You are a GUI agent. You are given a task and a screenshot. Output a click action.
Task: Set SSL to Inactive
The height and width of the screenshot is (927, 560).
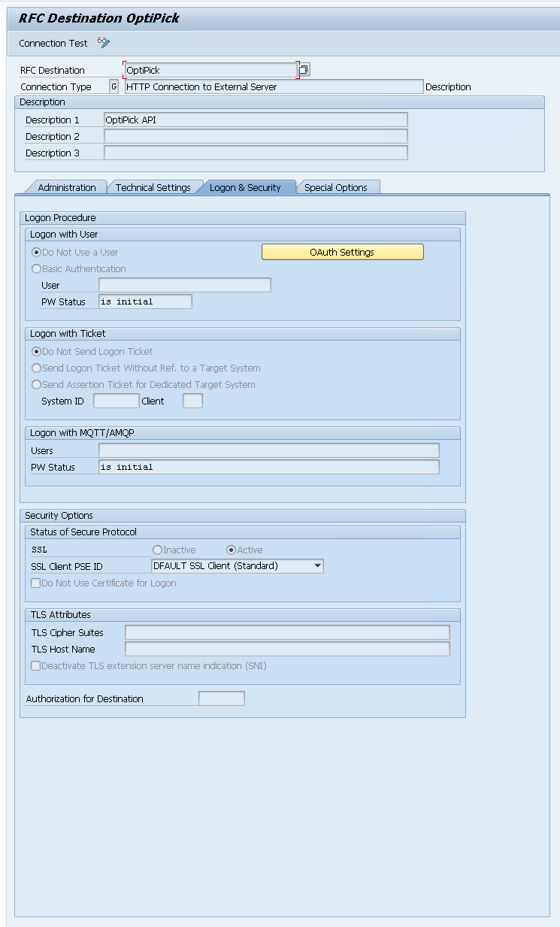tap(157, 550)
